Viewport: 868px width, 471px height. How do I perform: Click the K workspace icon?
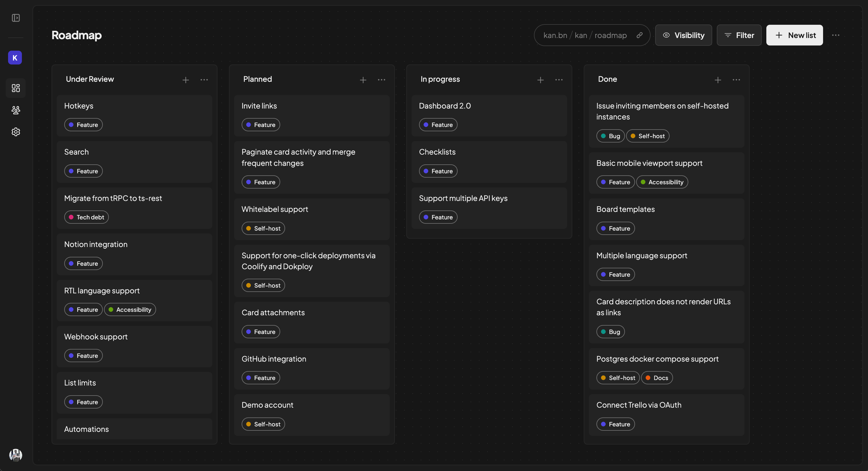[x=15, y=58]
